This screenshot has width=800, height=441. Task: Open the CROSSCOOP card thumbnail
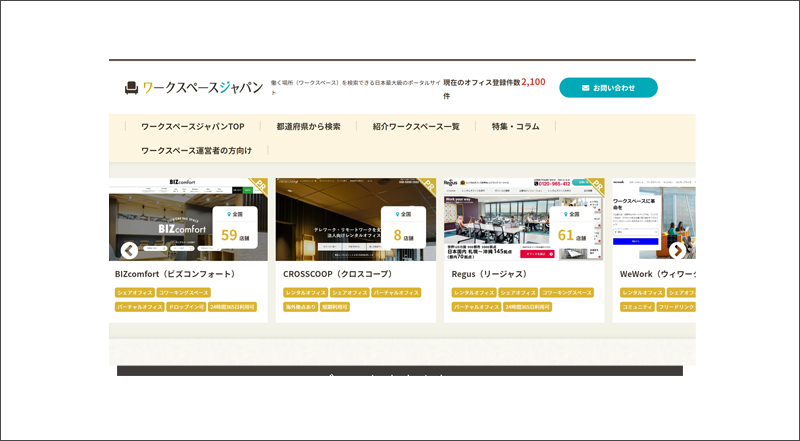(x=356, y=219)
